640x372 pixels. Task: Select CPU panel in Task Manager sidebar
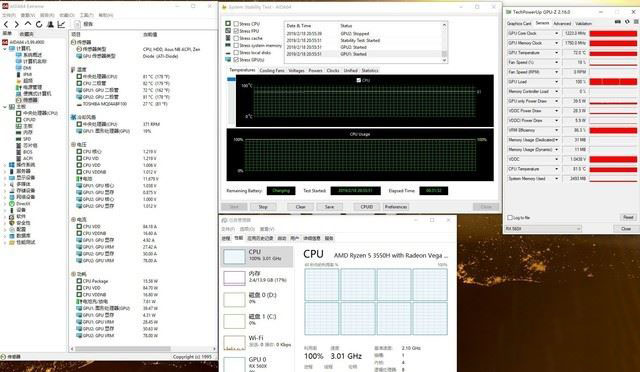tap(258, 256)
